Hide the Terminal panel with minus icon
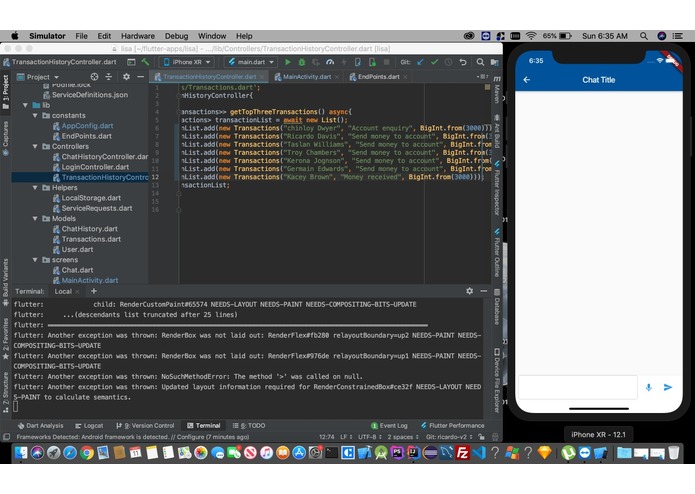This screenshot has height=494, width=695. tap(484, 291)
